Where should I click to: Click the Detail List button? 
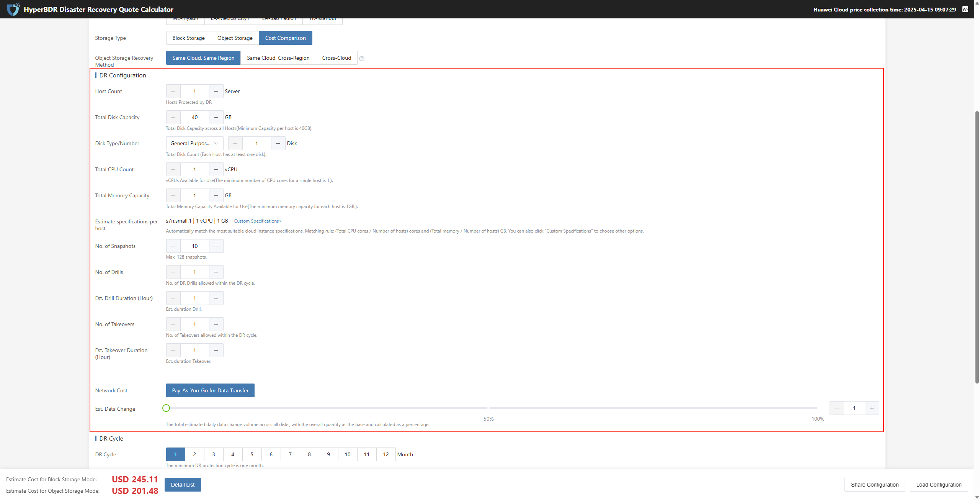tap(183, 485)
